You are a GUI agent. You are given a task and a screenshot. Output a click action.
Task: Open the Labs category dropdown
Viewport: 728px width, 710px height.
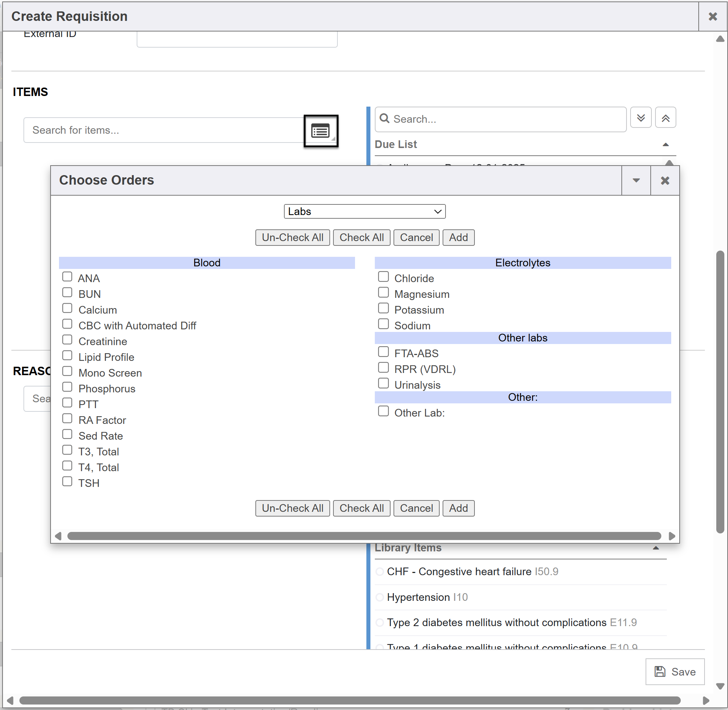(x=364, y=211)
